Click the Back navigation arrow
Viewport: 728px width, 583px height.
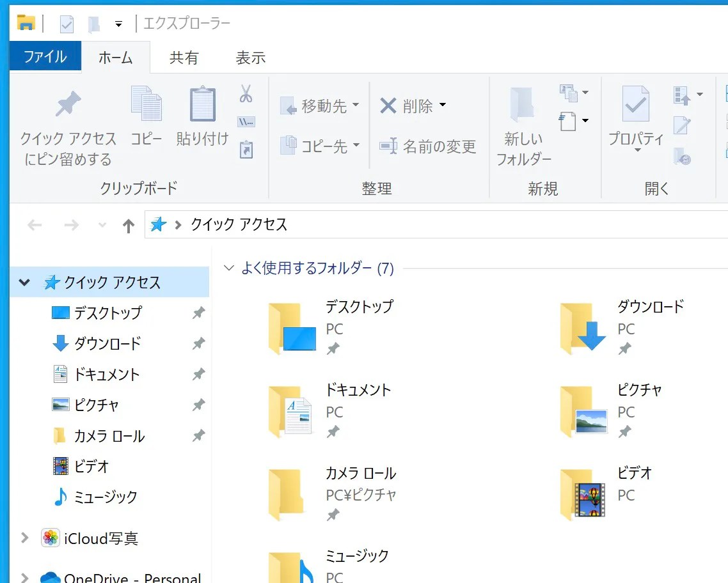[x=35, y=226]
